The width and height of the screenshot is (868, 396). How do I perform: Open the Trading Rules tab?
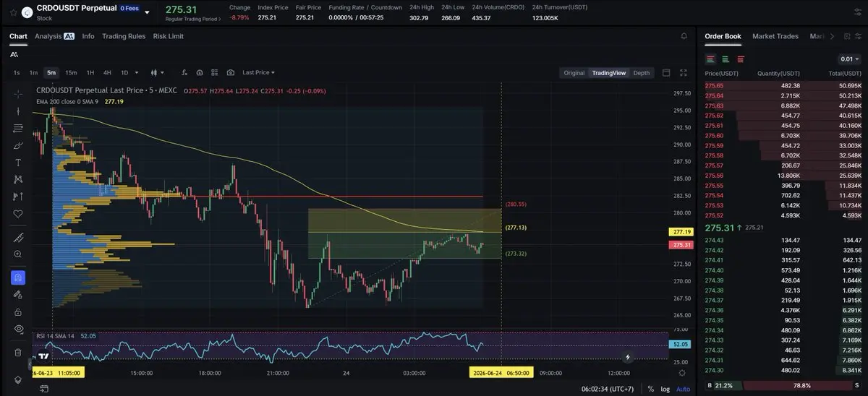[x=124, y=36]
